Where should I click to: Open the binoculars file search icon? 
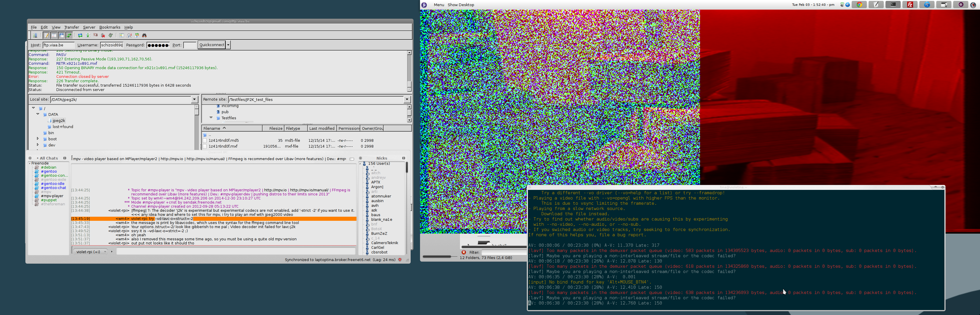(x=145, y=35)
